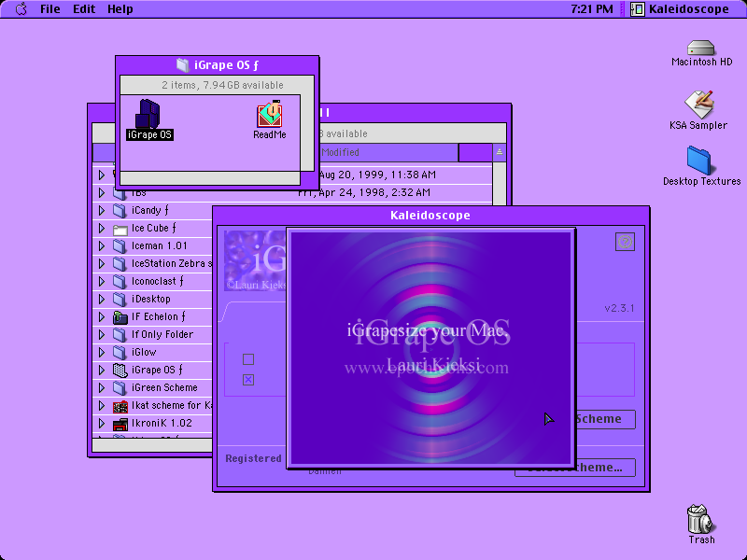Select the KSA Sampler desktop icon
This screenshot has width=747, height=560.
(x=698, y=105)
